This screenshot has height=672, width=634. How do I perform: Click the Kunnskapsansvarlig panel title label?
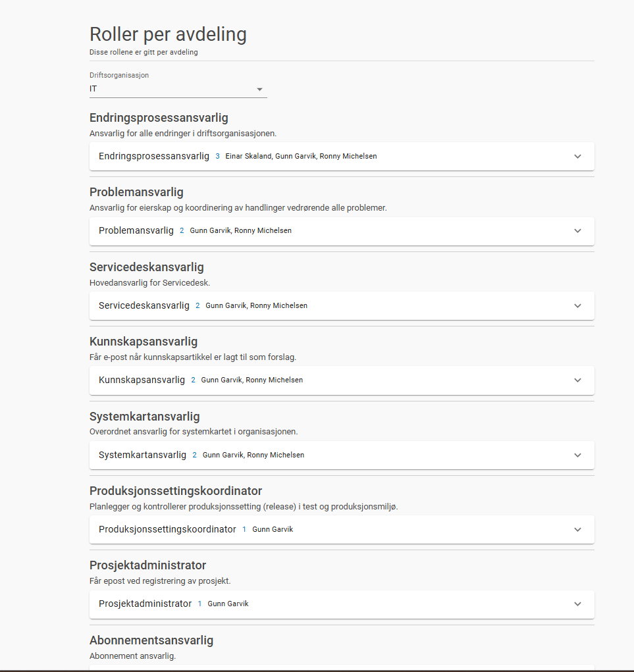(142, 380)
